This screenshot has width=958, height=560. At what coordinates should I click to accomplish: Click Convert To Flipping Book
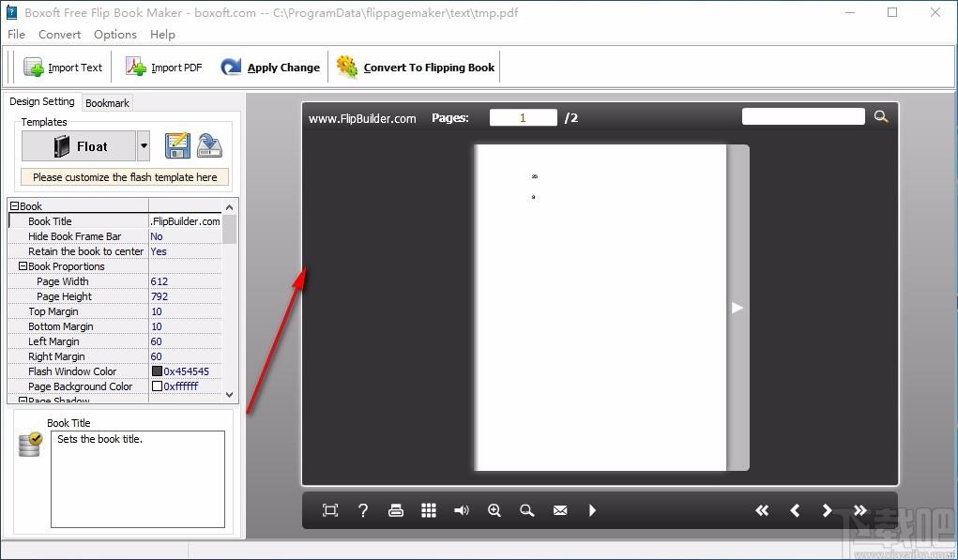tap(416, 68)
